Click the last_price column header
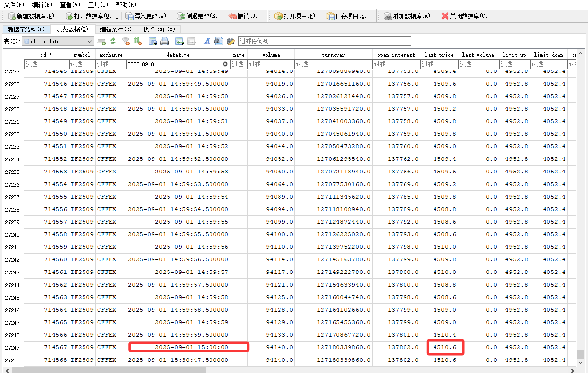588x373 pixels. (x=439, y=55)
